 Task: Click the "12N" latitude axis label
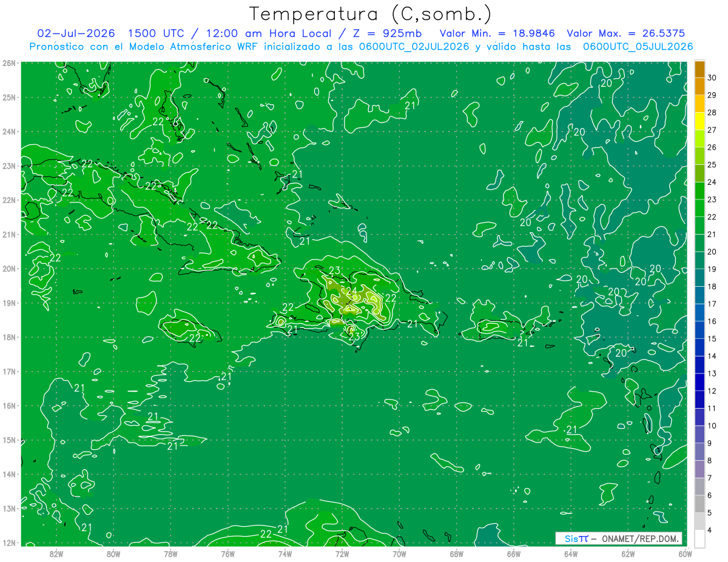(x=8, y=543)
